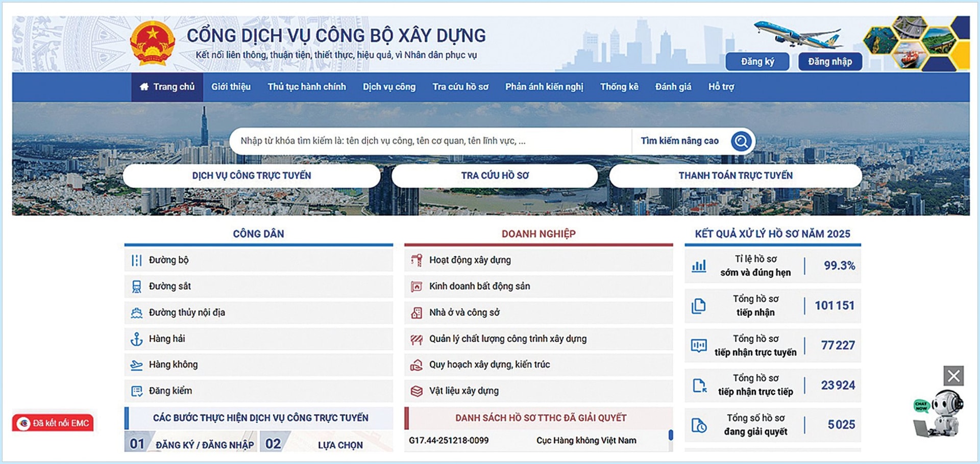Click the road icon beside Đường bộ
Screen dimensions: 980x464
point(137,260)
